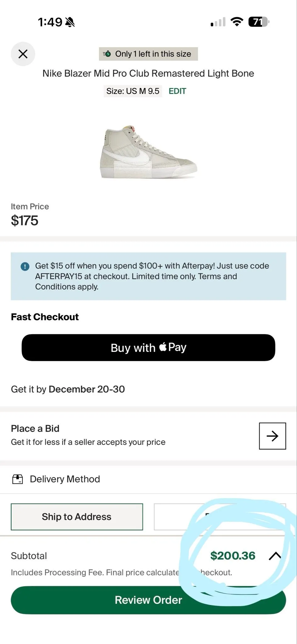Select the second delivery method option
Screen dimensions: 297x644
click(220, 517)
